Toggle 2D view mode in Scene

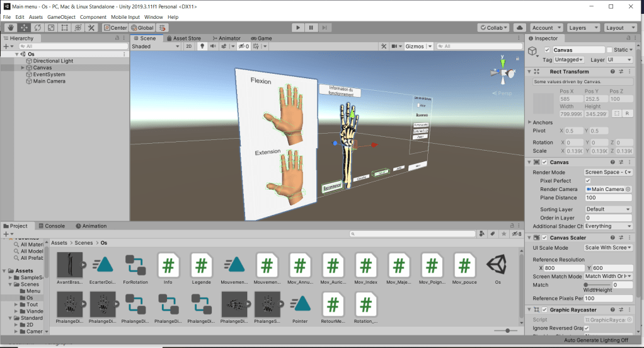[188, 47]
